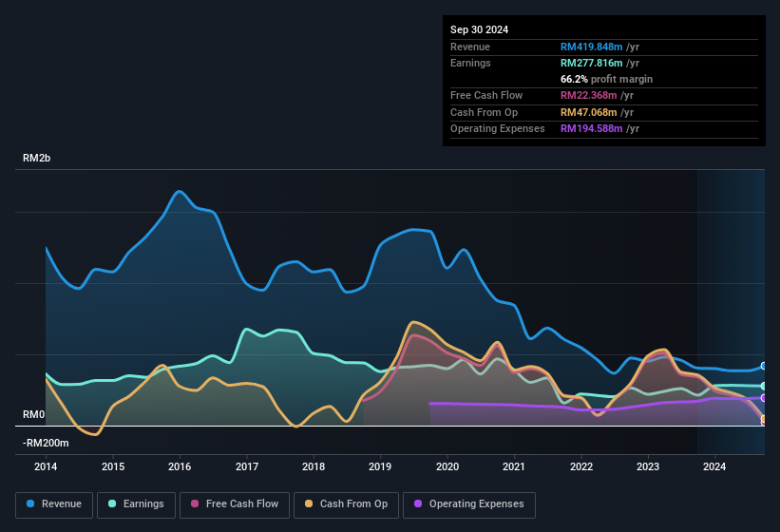Viewport: 780px width, 532px height.
Task: Click the 2016 x-axis label
Action: pos(180,466)
